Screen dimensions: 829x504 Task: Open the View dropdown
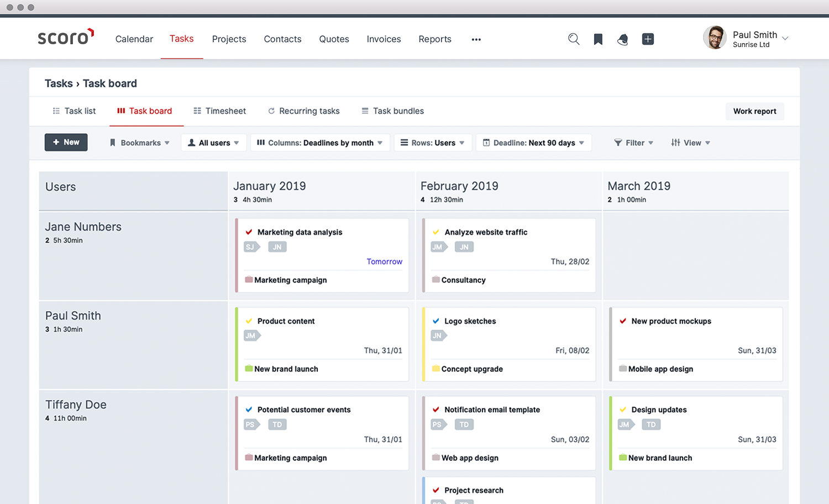click(691, 143)
